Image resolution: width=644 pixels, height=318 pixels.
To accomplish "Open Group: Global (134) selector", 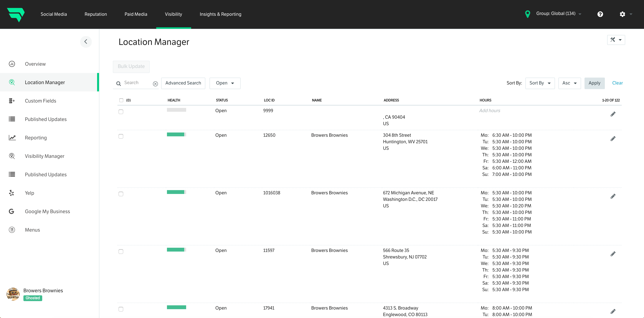I will point(558,14).
